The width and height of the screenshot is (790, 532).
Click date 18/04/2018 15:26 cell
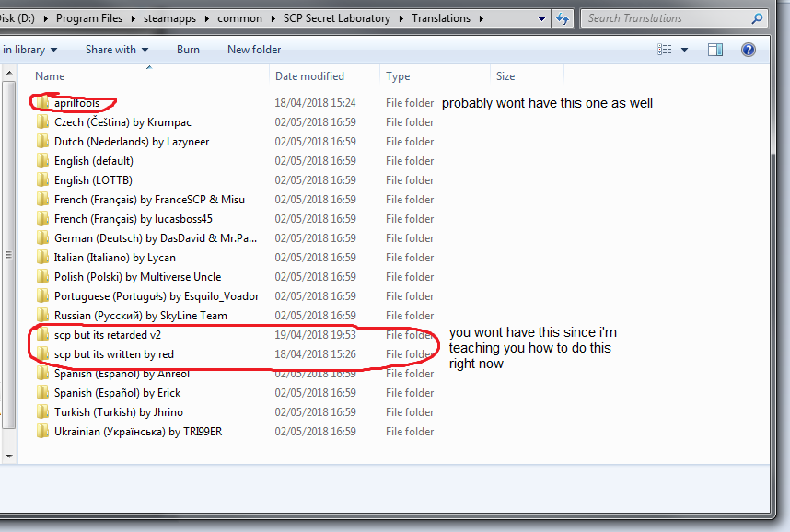(x=315, y=354)
